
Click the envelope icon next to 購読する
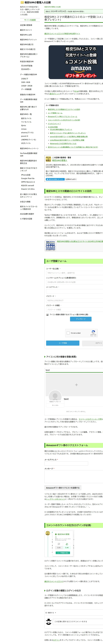coord(46,613)
